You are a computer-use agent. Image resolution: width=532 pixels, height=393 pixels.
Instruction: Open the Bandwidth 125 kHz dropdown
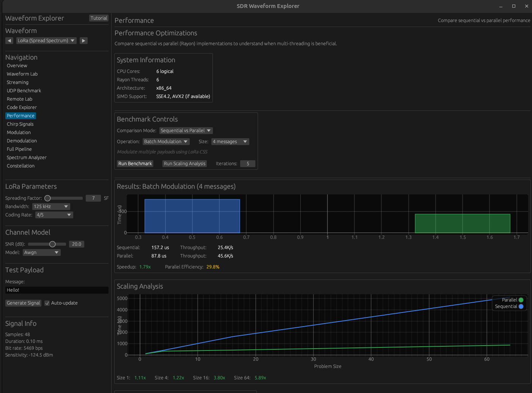(51, 207)
